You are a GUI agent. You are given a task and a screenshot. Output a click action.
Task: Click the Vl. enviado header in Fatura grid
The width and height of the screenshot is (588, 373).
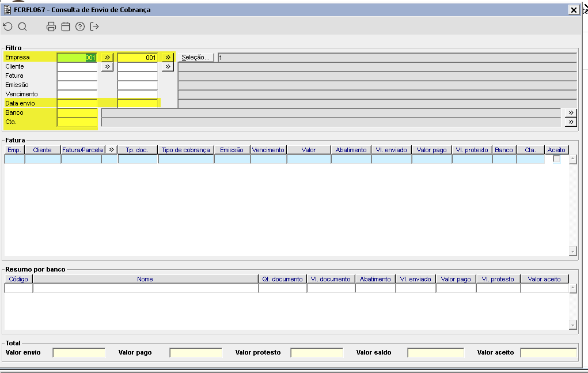[x=392, y=150]
